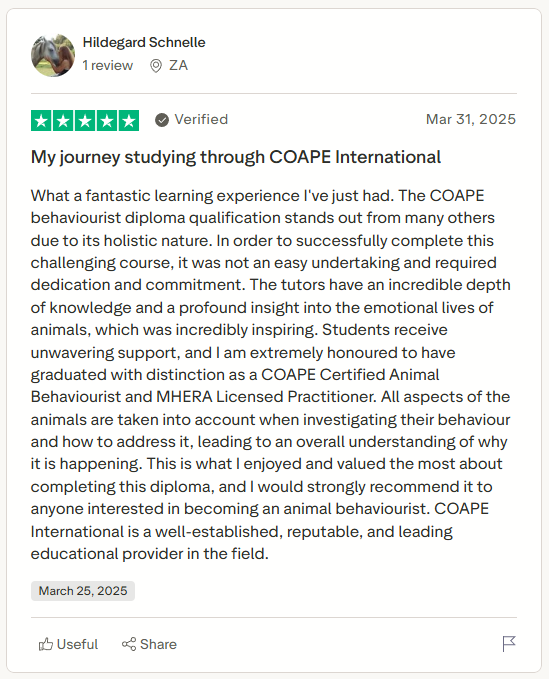Open Hildegard Schnelle's profile picture
This screenshot has width=549, height=679.
point(53,55)
